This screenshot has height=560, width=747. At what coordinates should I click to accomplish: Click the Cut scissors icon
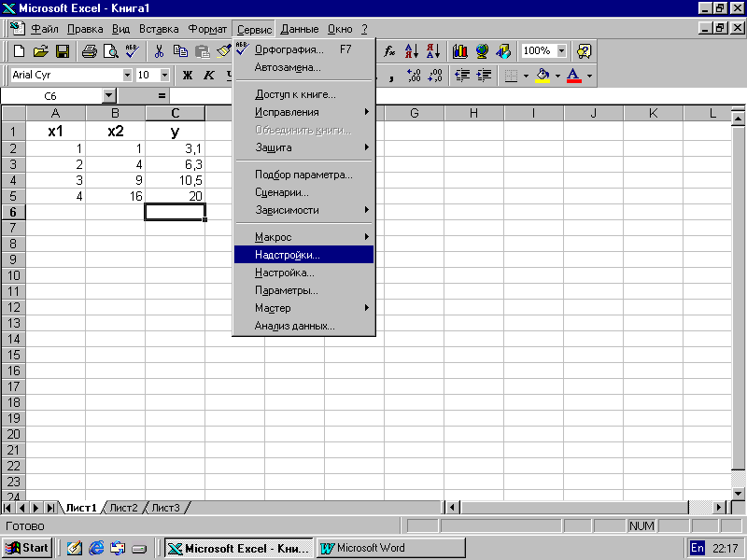(x=160, y=51)
